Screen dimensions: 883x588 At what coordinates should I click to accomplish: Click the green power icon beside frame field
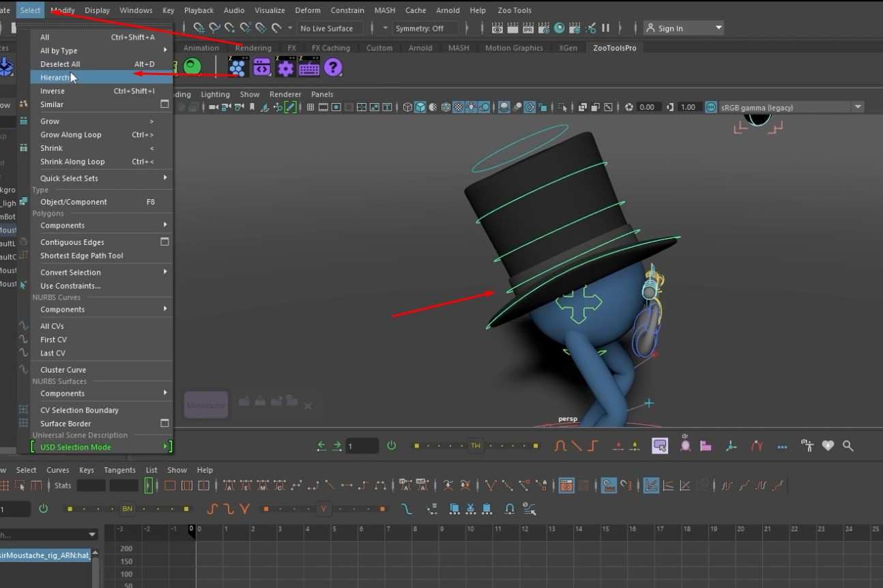pyautogui.click(x=392, y=445)
